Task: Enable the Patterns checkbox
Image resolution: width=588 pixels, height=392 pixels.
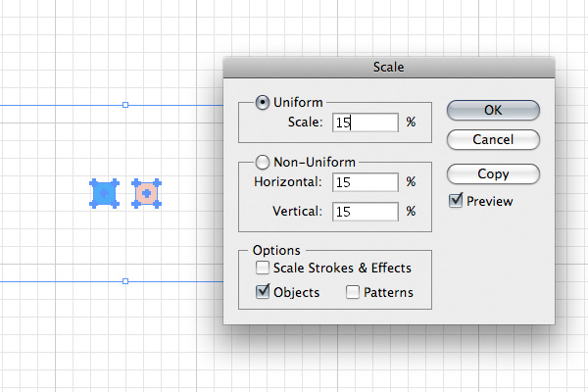Action: pyautogui.click(x=353, y=292)
